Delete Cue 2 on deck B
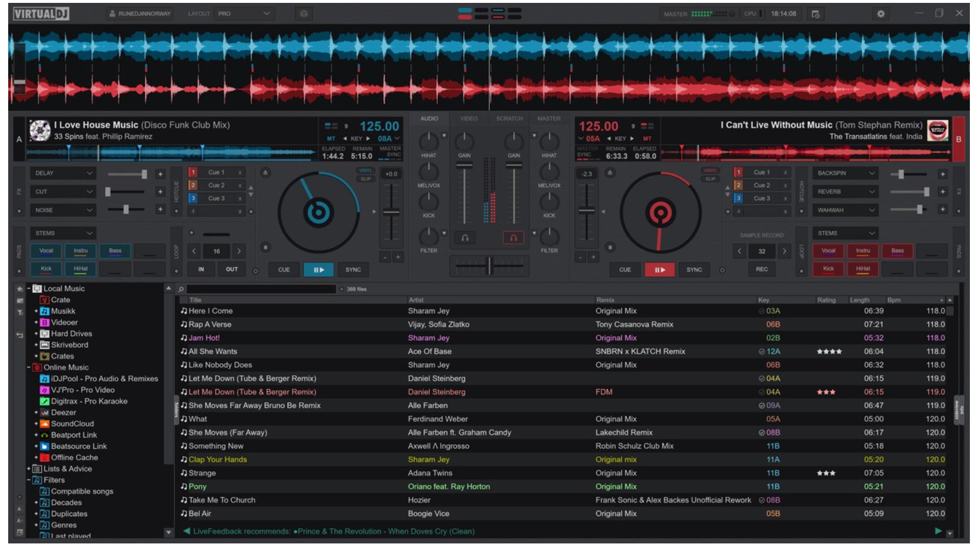The width and height of the screenshot is (980, 554). [x=785, y=185]
